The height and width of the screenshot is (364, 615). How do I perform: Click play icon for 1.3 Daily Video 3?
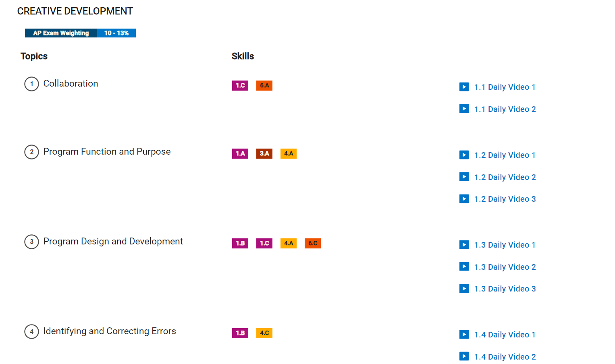click(x=464, y=289)
